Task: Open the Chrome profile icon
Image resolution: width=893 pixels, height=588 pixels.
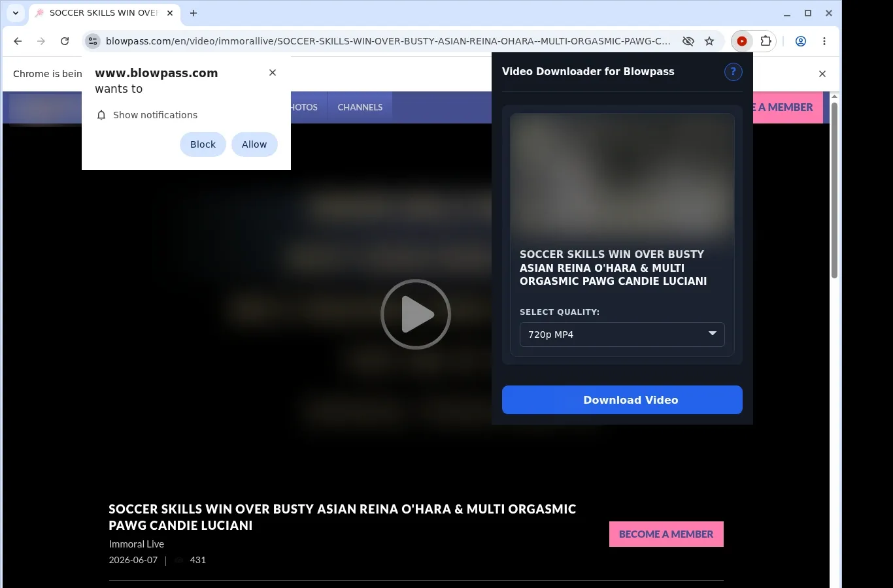Action: pos(800,41)
